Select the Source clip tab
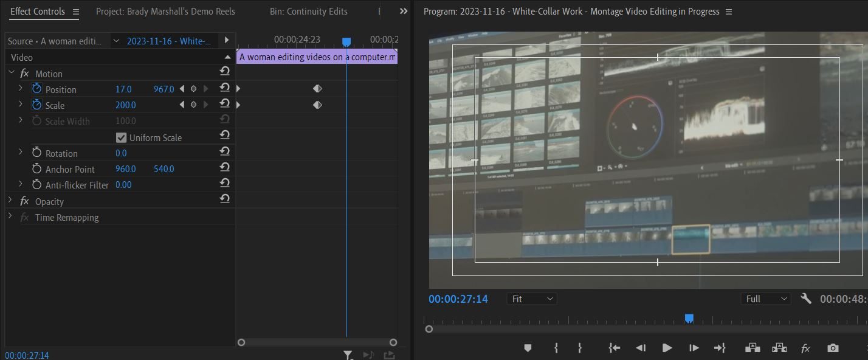Viewport: 868px width, 360px height. click(55, 41)
